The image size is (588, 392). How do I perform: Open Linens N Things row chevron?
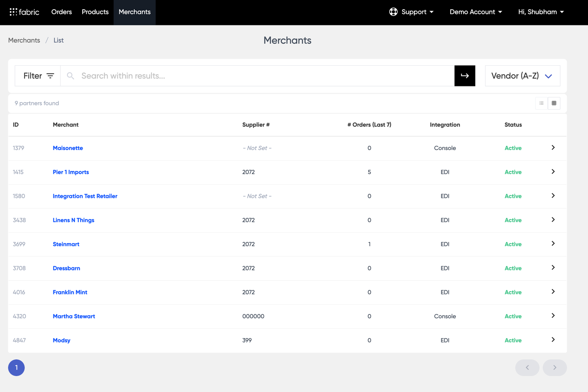click(x=553, y=220)
